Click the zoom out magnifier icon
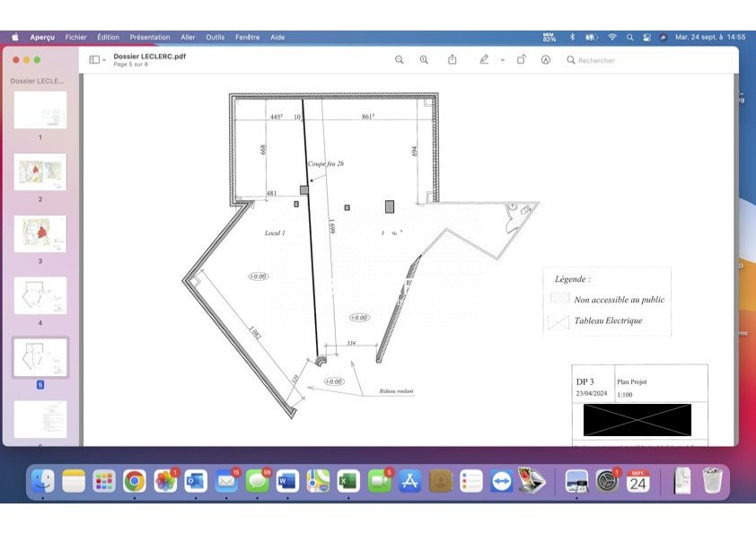This screenshot has width=756, height=534. coord(400,60)
